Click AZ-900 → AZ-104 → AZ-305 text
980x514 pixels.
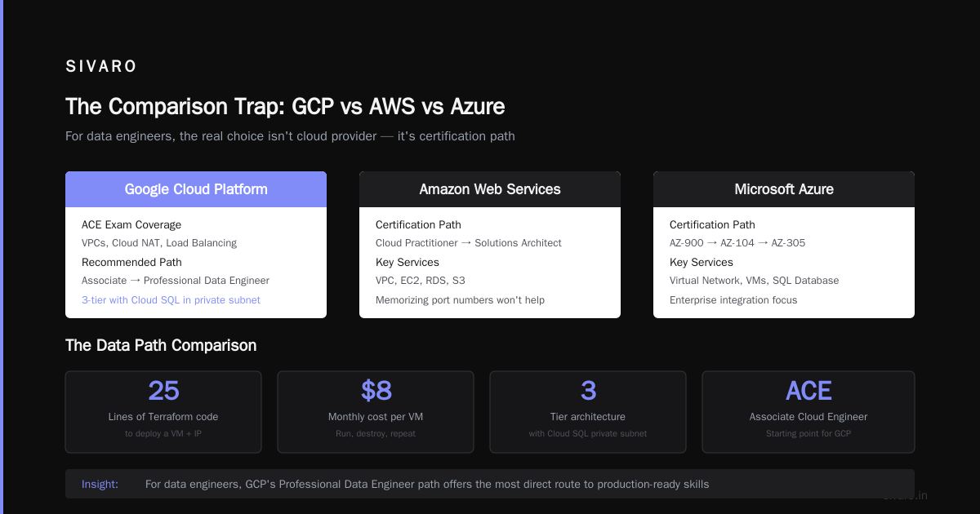[x=737, y=243]
